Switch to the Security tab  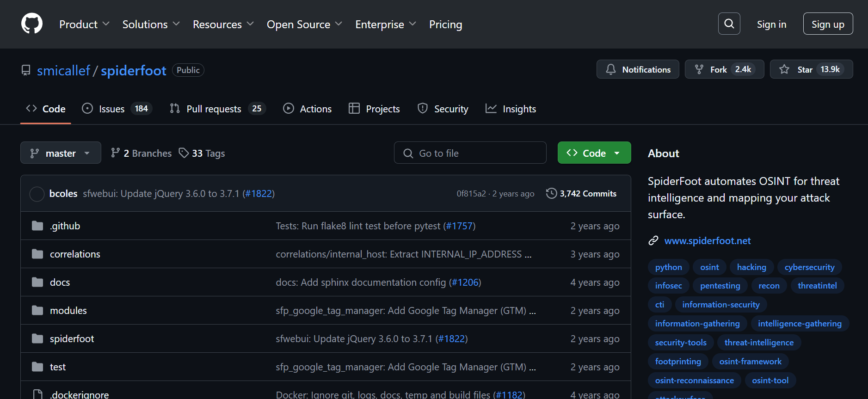pyautogui.click(x=443, y=109)
